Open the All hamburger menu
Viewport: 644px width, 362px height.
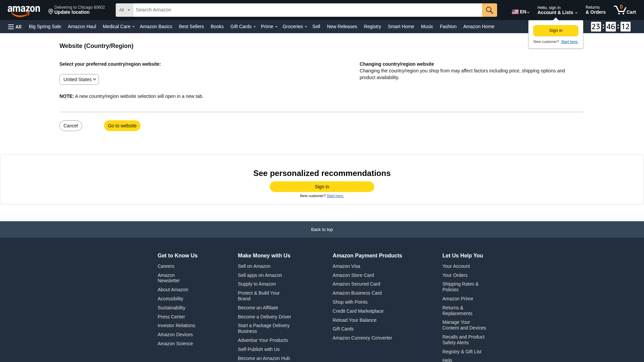tap(15, 27)
